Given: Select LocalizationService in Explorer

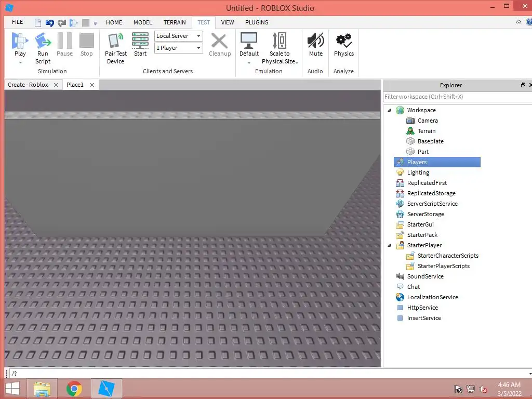Looking at the screenshot, I should click(x=433, y=297).
